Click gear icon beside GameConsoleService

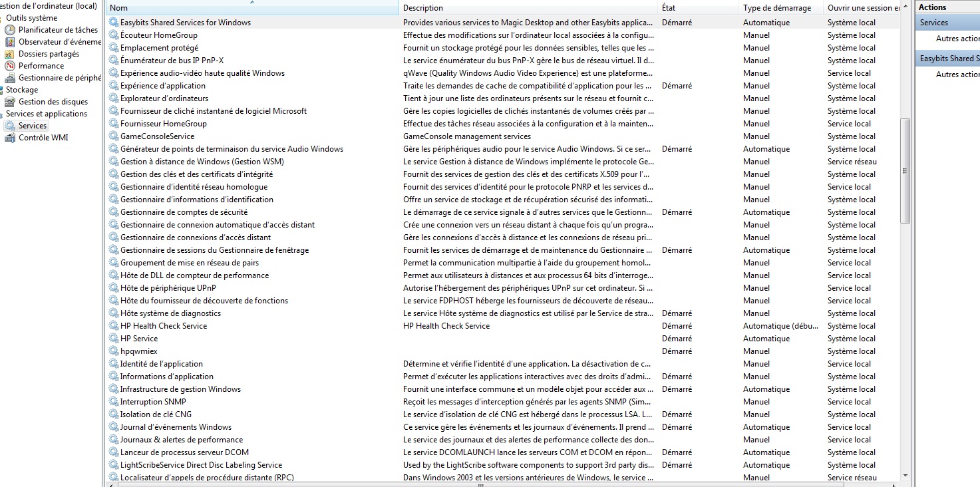(x=114, y=136)
